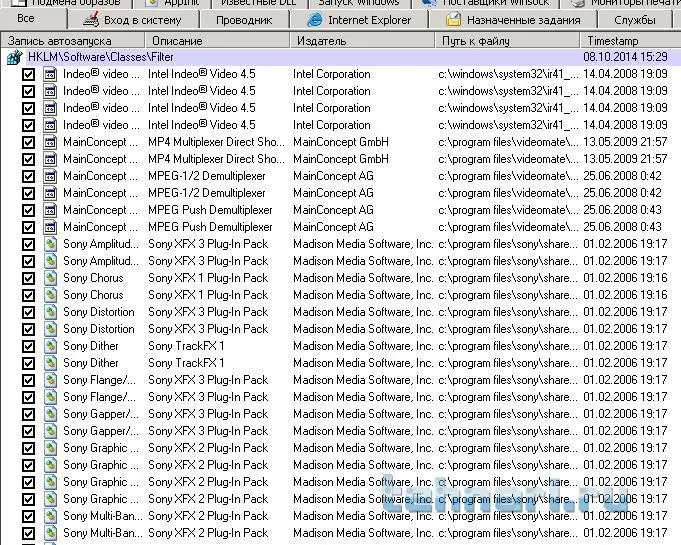Screen dimensions: 681x545
Task: Click file icon of lower MPEG Push Demultiplexer row
Action: (x=50, y=228)
